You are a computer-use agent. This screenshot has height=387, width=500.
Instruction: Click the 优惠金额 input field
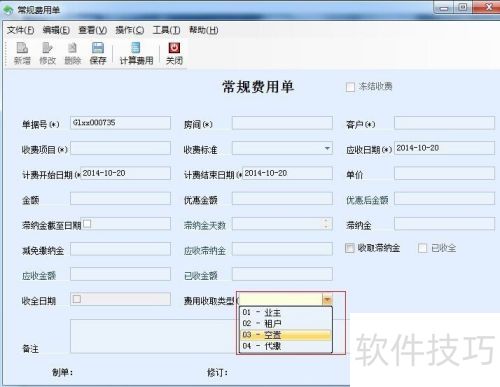[x=282, y=198]
